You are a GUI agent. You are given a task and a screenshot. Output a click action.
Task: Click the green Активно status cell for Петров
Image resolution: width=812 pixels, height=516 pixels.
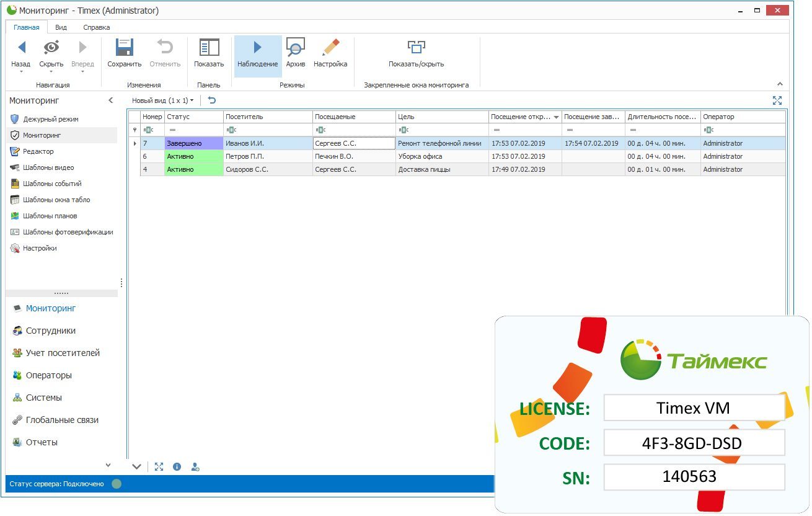(193, 156)
